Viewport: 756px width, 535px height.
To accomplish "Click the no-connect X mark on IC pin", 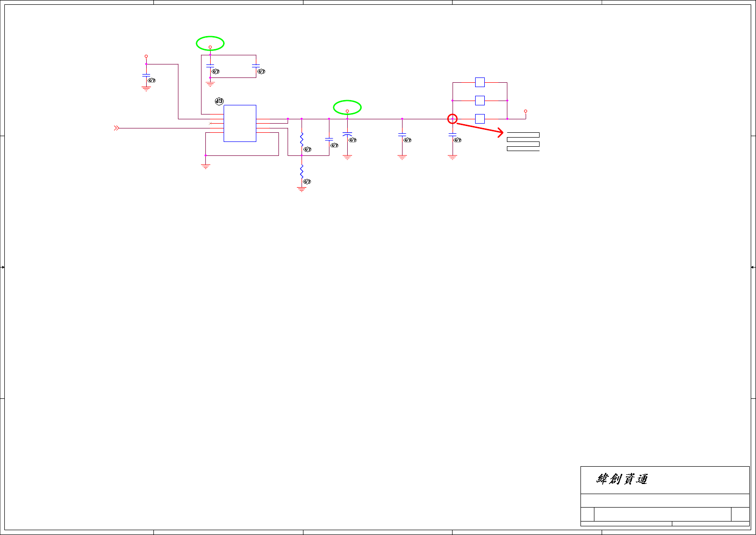I will (211, 124).
